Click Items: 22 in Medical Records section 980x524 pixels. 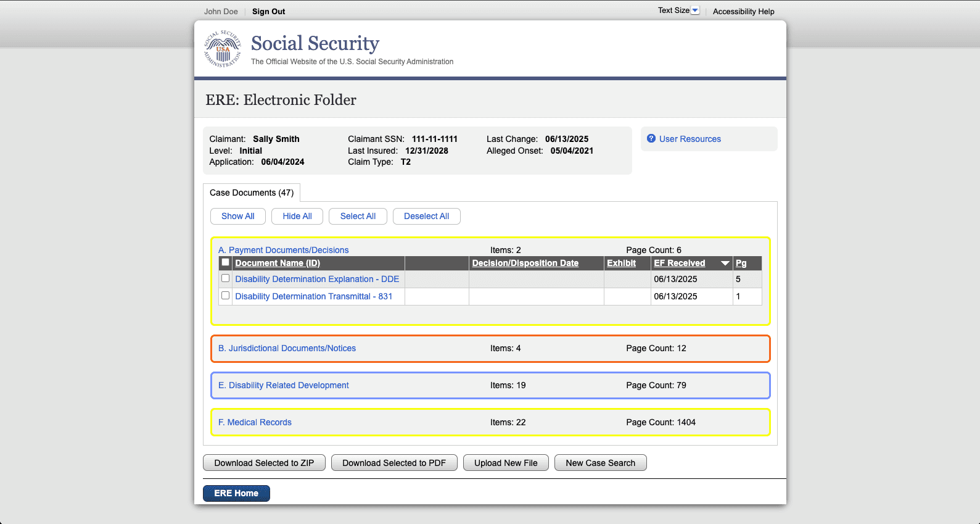508,422
